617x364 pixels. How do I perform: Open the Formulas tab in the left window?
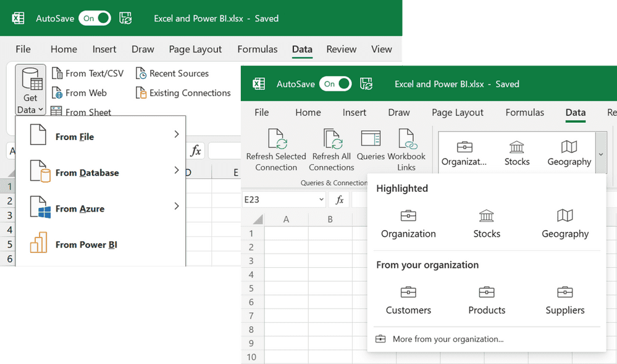[258, 49]
